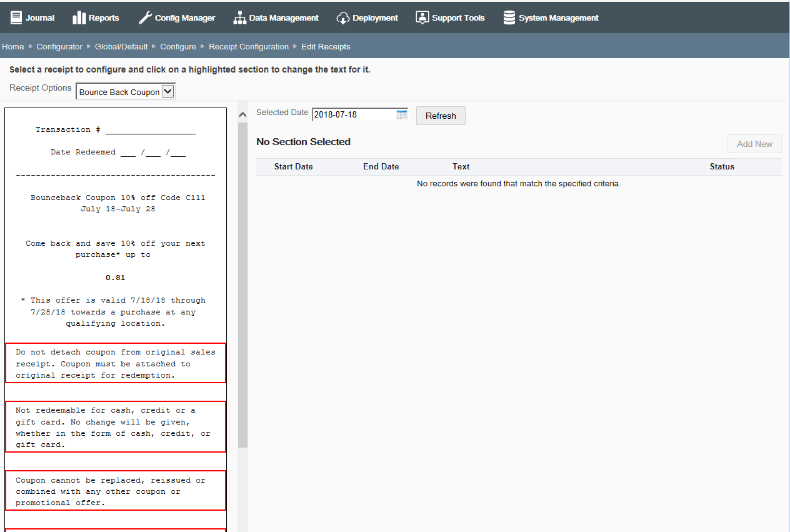The height and width of the screenshot is (532, 790).
Task: Navigate to Global/Default breadcrumb link
Action: coord(121,47)
